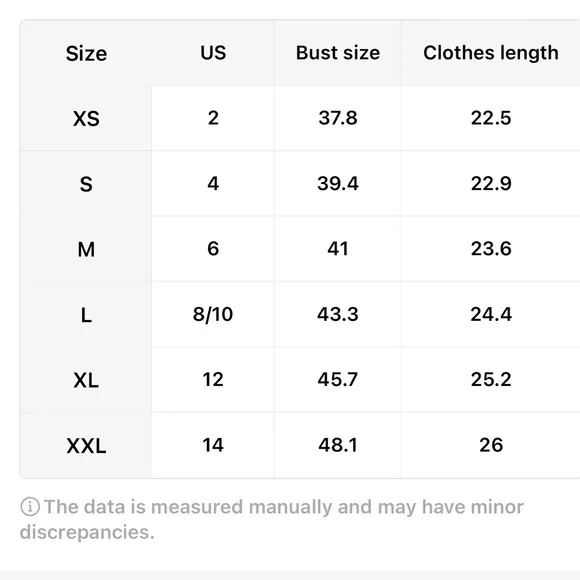Click the Clothes length column header
Viewport: 580px width, 580px height.
491,53
